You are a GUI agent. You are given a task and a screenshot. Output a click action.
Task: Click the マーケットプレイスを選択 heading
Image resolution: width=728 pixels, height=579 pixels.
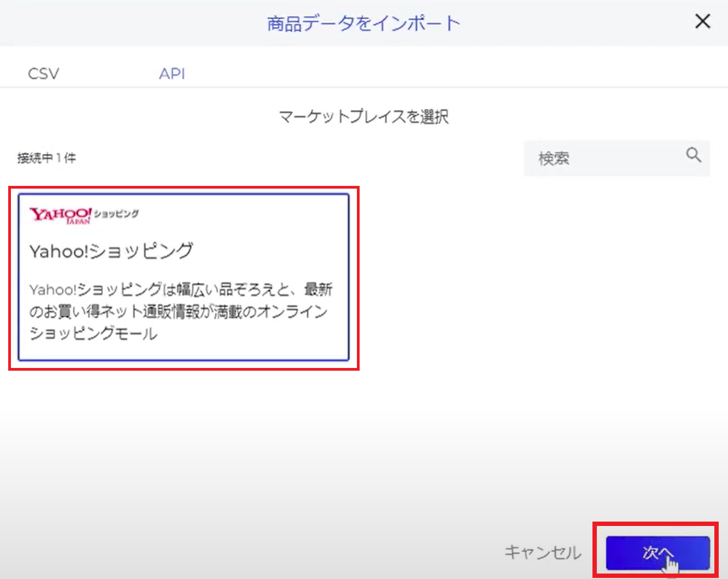point(364,116)
